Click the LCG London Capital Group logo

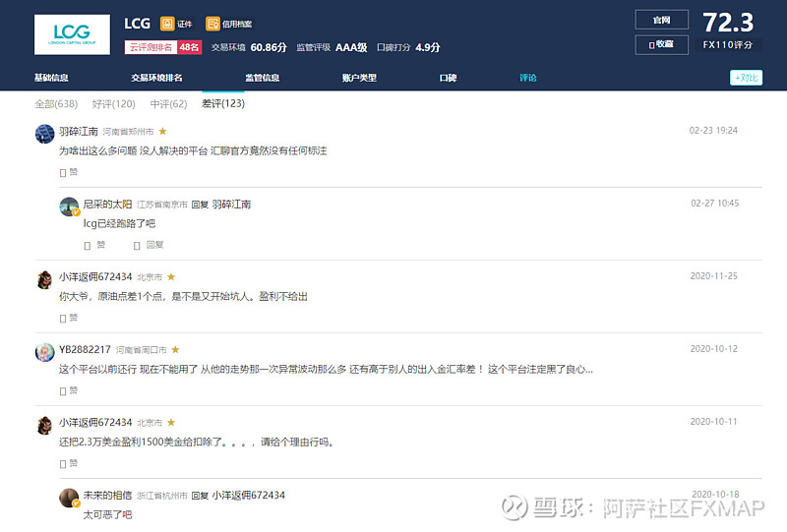coord(71,34)
